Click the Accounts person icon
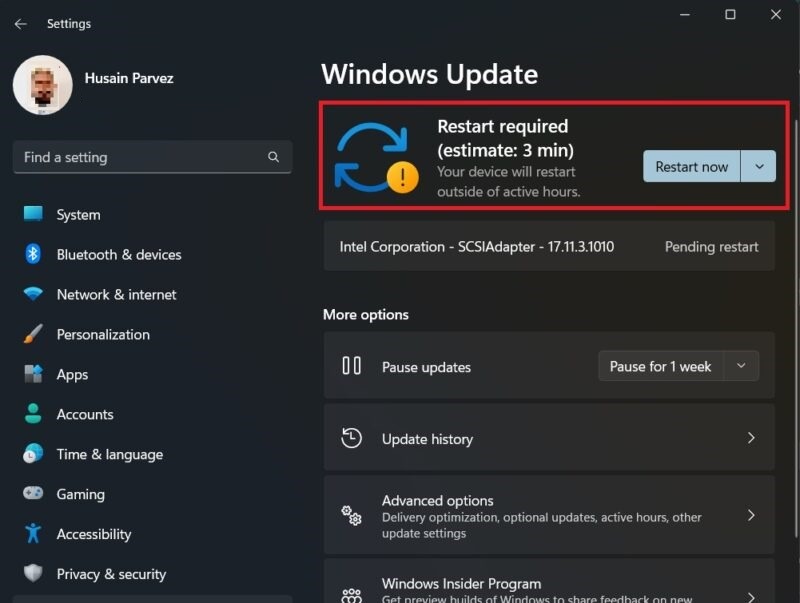The image size is (800, 603). 33,414
